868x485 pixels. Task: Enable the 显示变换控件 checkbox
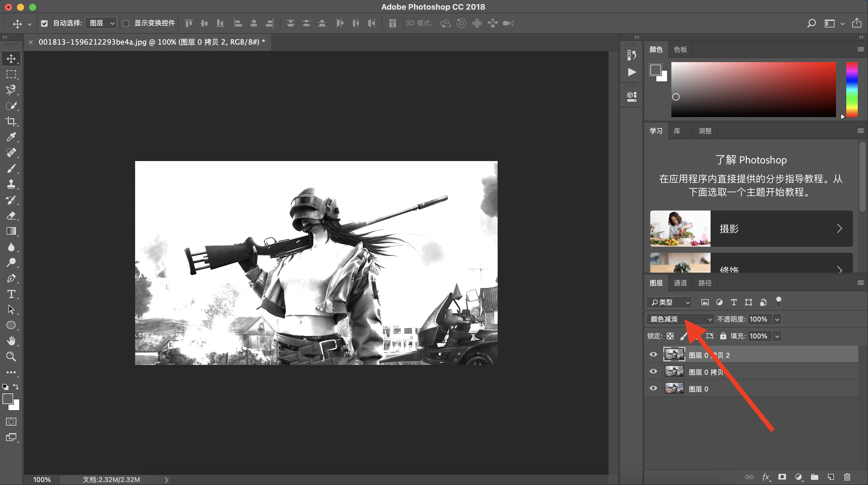click(x=126, y=23)
